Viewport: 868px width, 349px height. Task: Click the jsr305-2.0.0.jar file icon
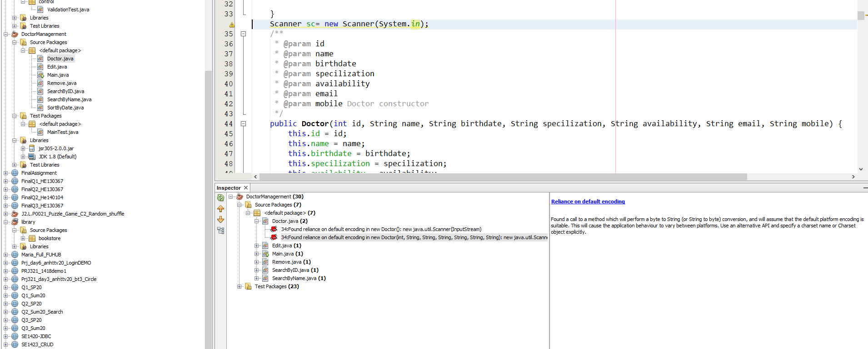32,148
